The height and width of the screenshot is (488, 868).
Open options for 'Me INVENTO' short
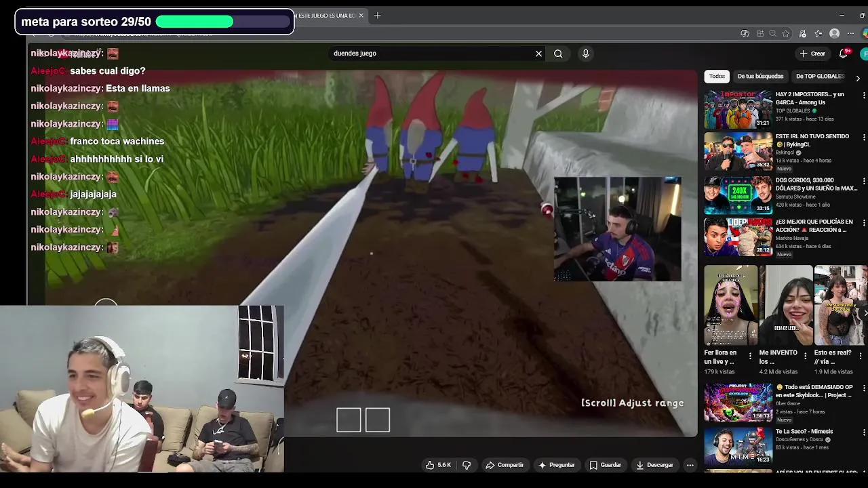[x=806, y=356]
